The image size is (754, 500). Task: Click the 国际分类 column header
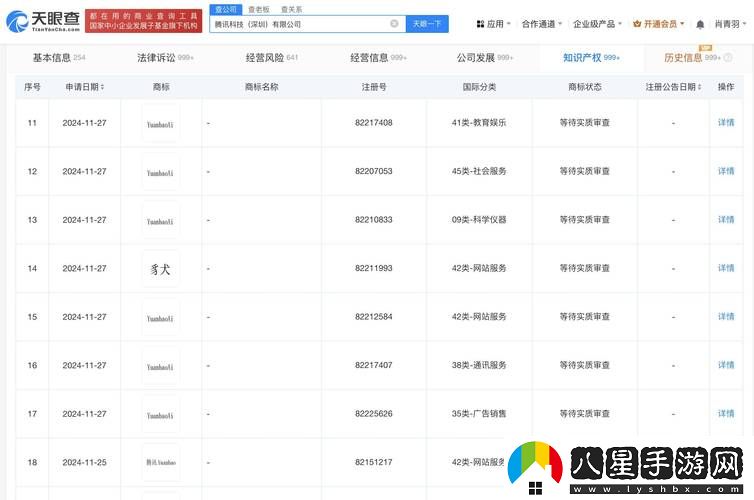tap(479, 87)
